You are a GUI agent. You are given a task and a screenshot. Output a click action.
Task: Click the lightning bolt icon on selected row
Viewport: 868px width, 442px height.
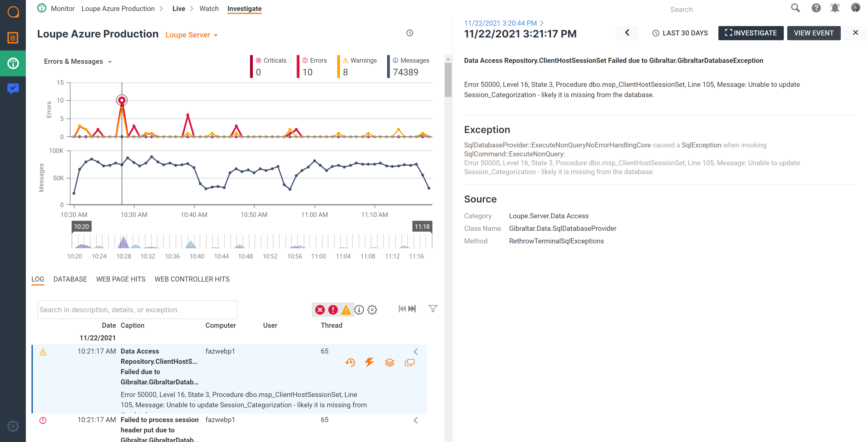tap(370, 362)
